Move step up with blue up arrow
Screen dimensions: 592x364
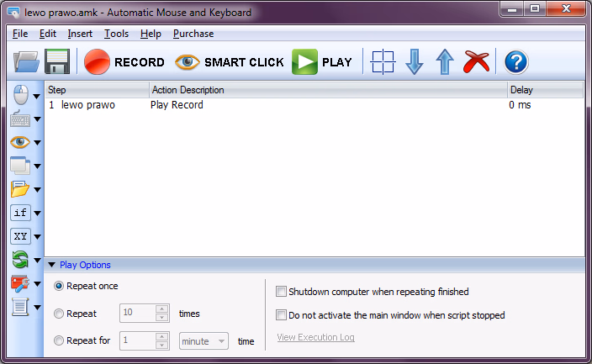click(445, 62)
